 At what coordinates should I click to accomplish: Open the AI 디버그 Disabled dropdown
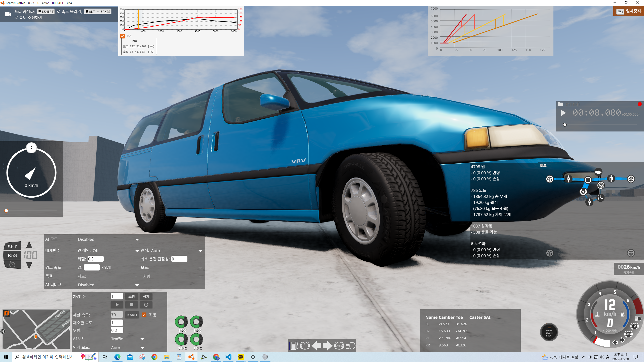point(108,285)
